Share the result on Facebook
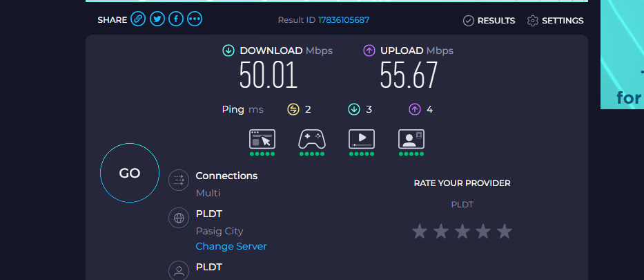Screen dimensions: 644x280 pyautogui.click(x=176, y=19)
